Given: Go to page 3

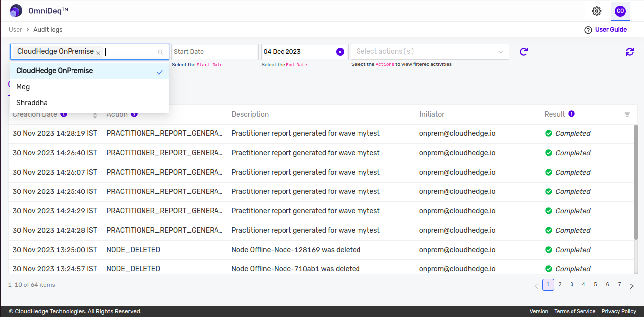Looking at the screenshot, I should coord(572,285).
